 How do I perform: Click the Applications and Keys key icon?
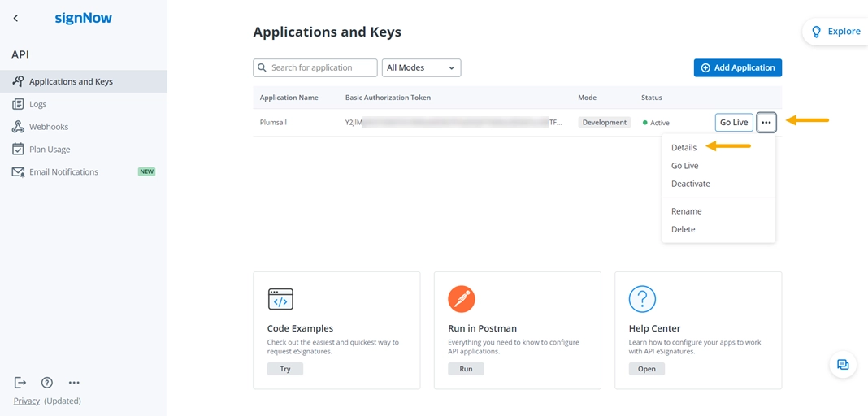18,81
